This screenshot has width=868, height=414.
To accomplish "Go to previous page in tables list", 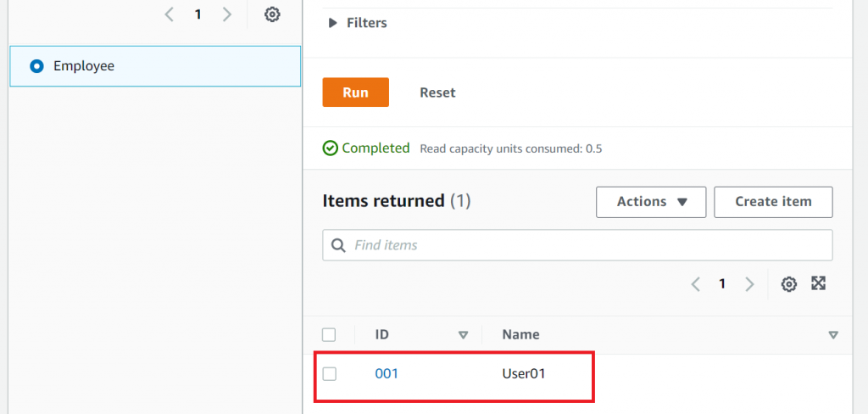I will [169, 14].
